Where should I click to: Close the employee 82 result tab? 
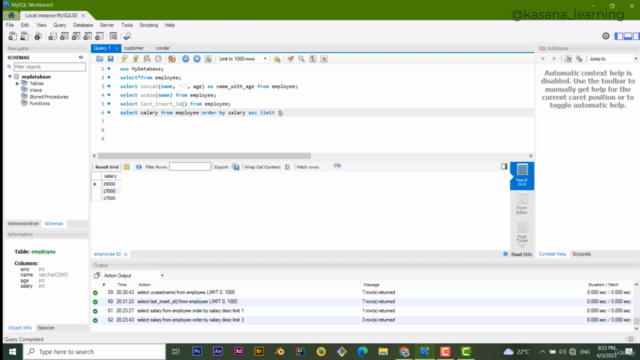point(126,254)
